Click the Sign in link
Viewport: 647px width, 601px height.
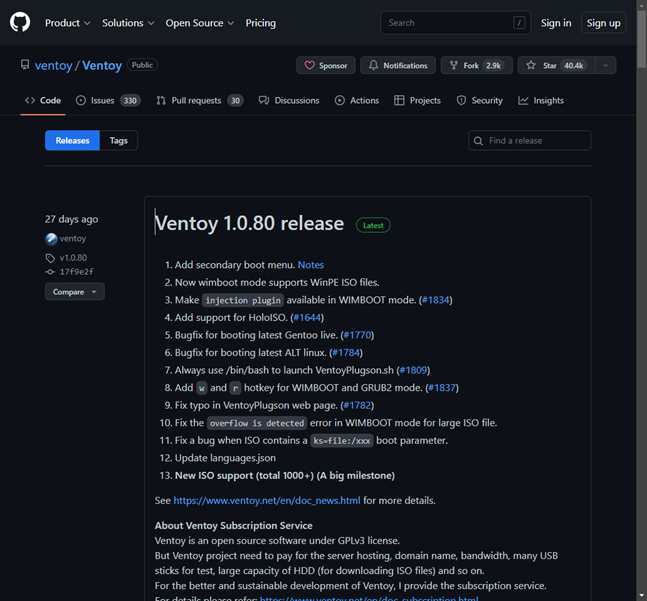point(556,23)
